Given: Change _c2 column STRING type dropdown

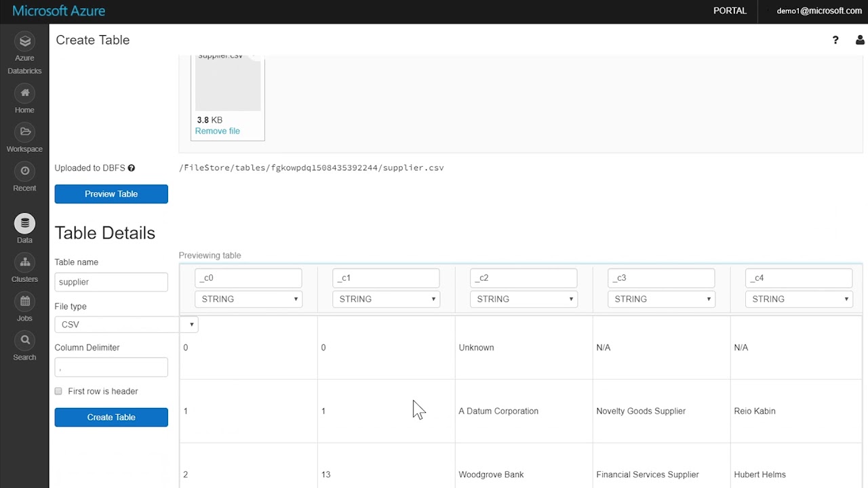Looking at the screenshot, I should [524, 299].
